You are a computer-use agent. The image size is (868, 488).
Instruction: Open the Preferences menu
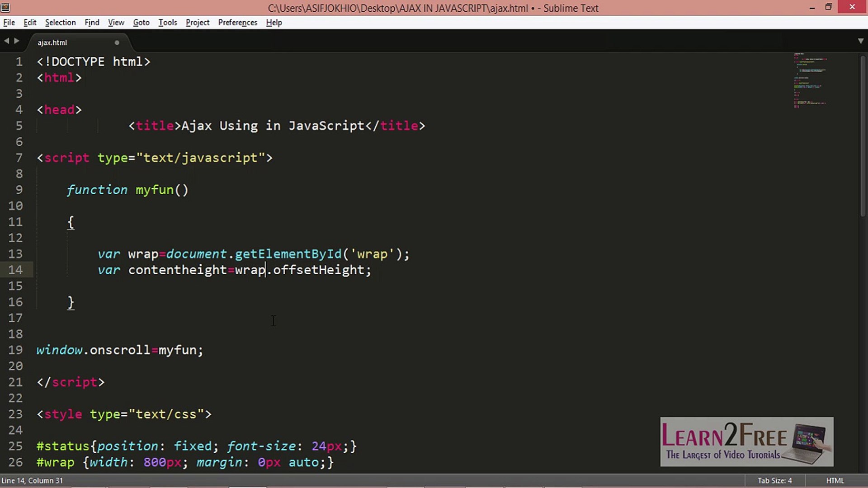pyautogui.click(x=237, y=22)
